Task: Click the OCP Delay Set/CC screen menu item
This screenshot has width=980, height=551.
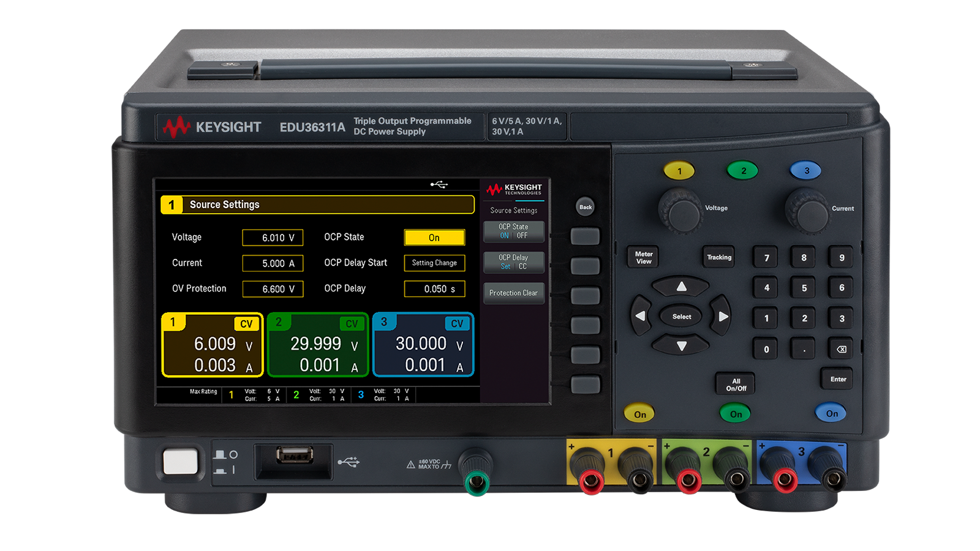Action: pyautogui.click(x=513, y=262)
